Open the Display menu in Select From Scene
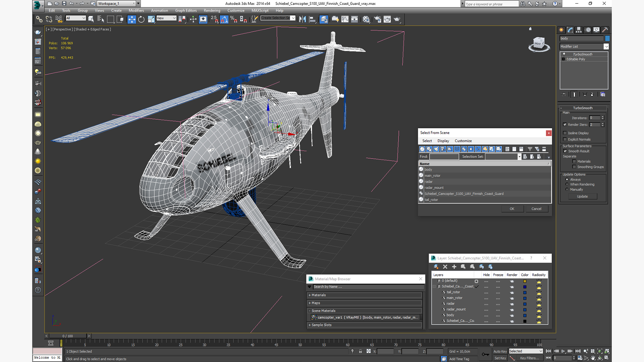The image size is (644, 362). 443,141
